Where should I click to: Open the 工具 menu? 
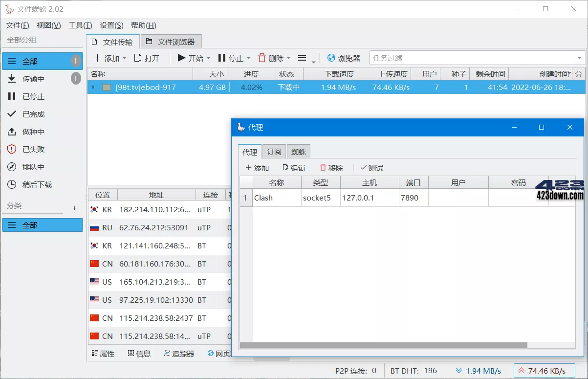coord(80,25)
